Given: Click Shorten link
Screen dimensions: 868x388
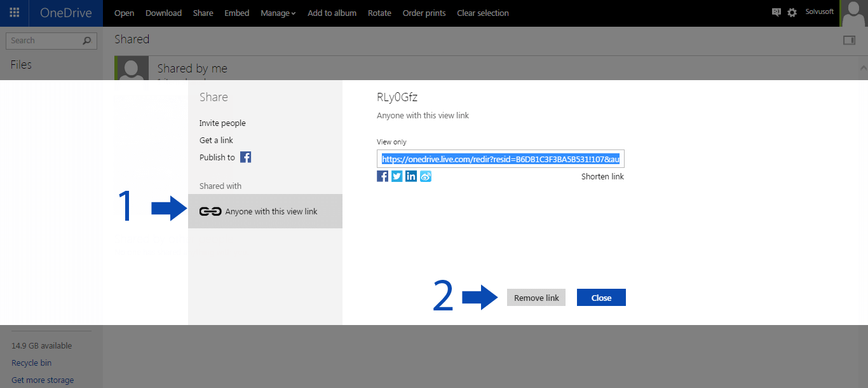Looking at the screenshot, I should [x=602, y=177].
